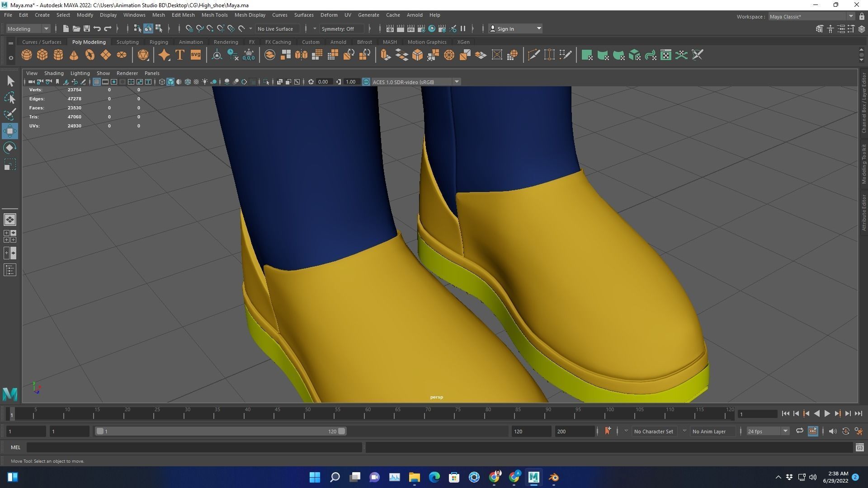Viewport: 868px width, 488px height.
Task: Open File Explorer in the taskbar
Action: 414,477
